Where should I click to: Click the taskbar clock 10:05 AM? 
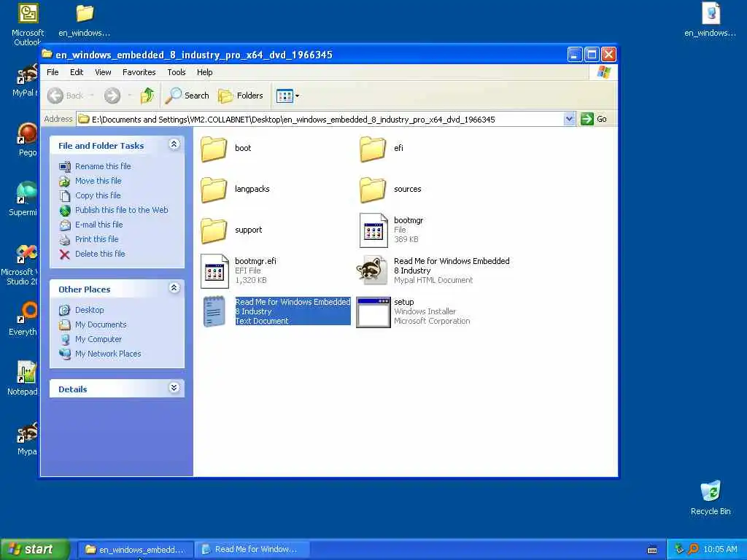point(720,550)
